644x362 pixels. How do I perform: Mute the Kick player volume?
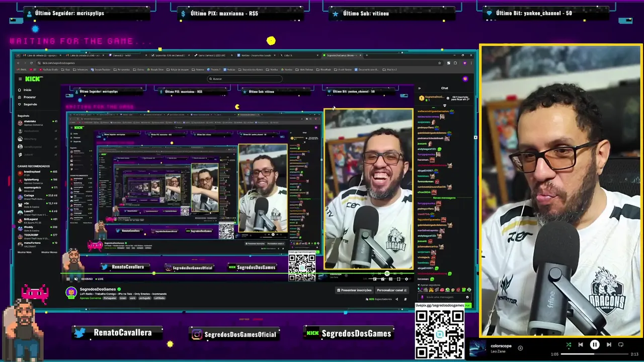[x=75, y=279]
